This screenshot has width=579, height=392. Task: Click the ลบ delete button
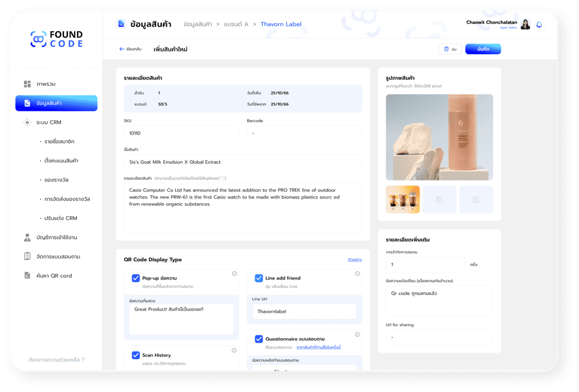click(x=450, y=49)
